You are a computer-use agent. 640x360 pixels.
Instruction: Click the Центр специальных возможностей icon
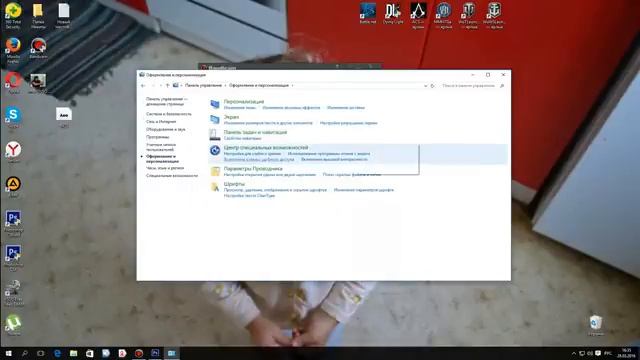click(x=215, y=150)
